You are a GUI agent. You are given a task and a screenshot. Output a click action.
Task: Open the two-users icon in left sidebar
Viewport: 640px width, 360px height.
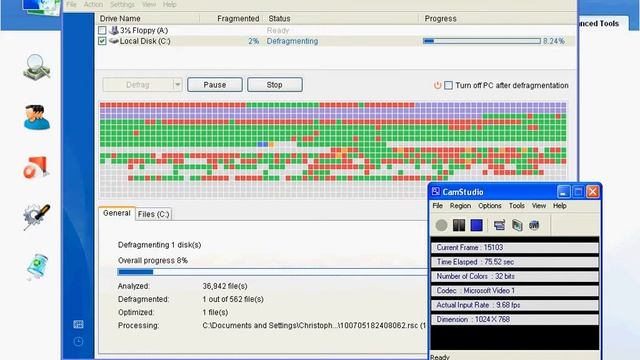[x=37, y=118]
